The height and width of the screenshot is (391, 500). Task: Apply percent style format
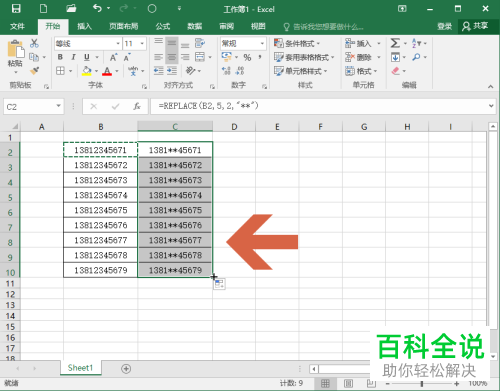pyautogui.click(x=247, y=57)
